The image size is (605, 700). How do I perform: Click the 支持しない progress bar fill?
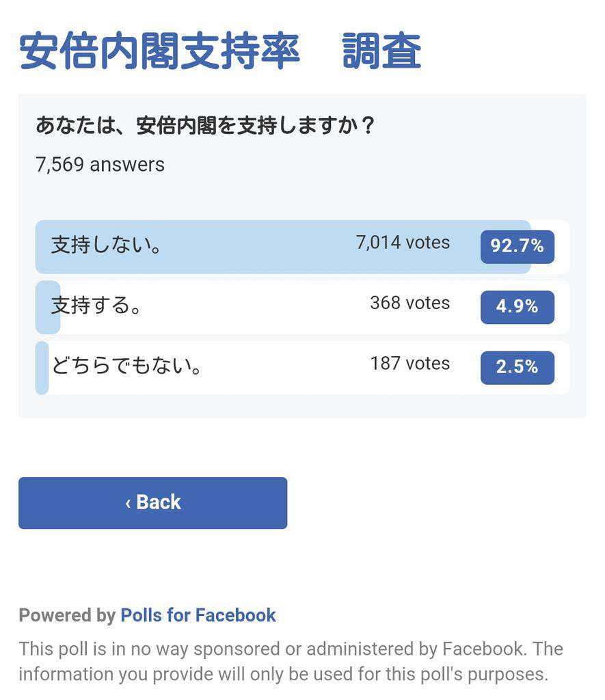(x=283, y=247)
